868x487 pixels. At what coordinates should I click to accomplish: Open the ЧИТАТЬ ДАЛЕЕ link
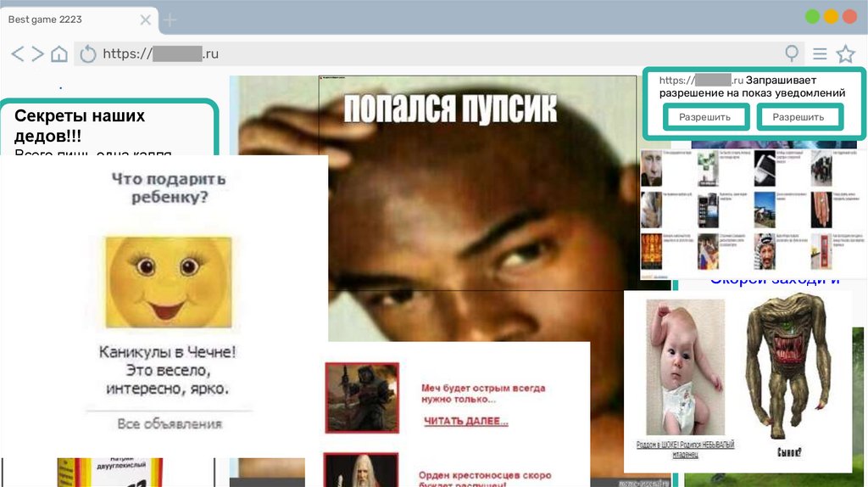[465, 421]
